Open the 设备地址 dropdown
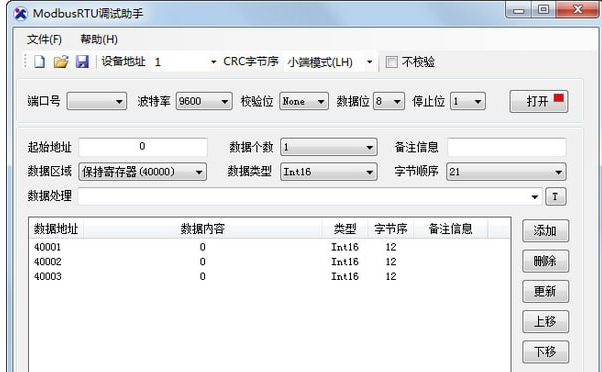Image resolution: width=602 pixels, height=372 pixels. (x=213, y=62)
